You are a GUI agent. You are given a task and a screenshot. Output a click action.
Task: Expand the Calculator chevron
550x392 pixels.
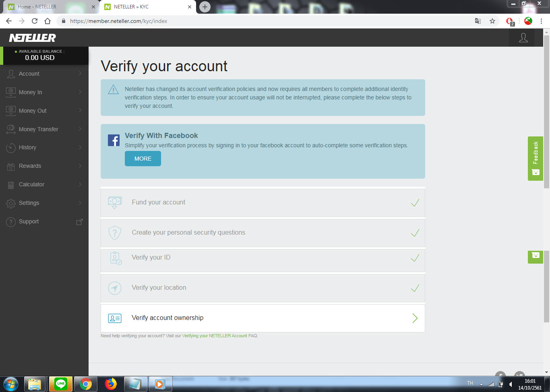point(80,184)
